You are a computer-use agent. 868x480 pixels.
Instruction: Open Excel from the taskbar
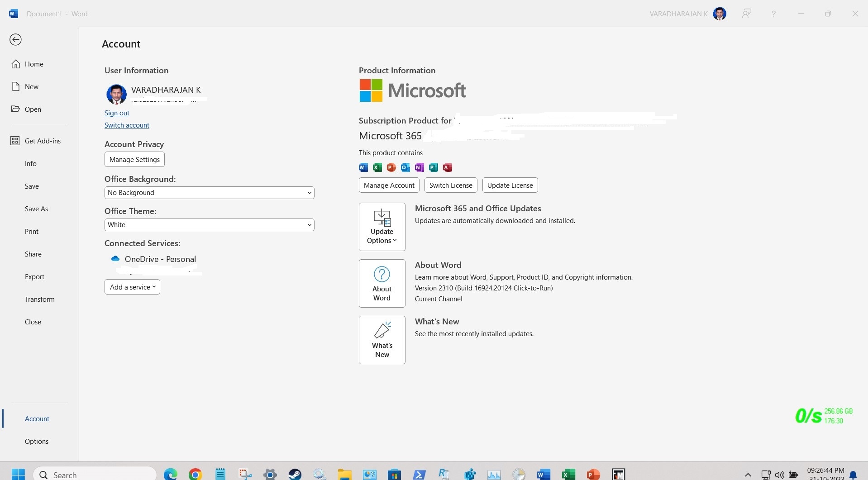[x=568, y=475]
